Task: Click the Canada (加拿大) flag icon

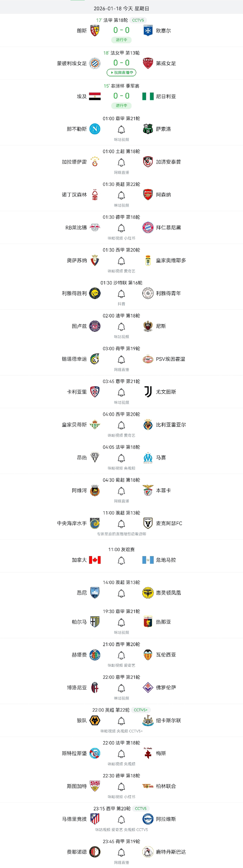Action: 95,560
